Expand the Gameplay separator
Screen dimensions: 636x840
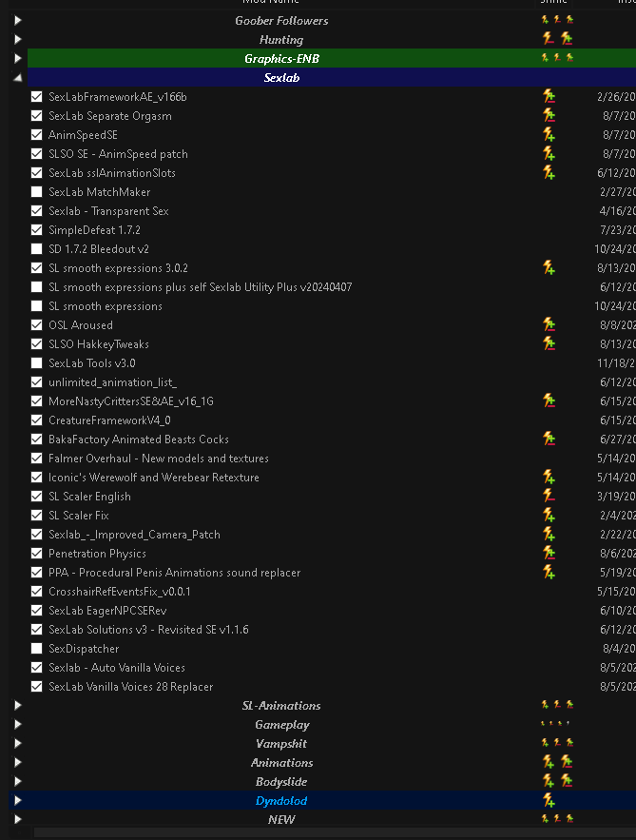(18, 724)
